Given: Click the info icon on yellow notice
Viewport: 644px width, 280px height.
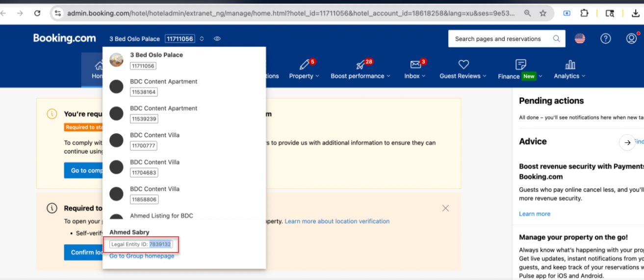Looking at the screenshot, I should point(52,113).
